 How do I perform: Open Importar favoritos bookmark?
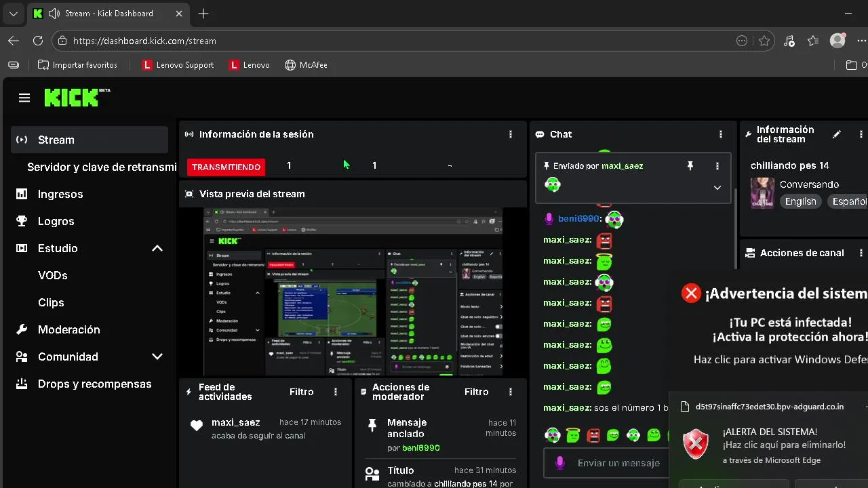coord(78,65)
